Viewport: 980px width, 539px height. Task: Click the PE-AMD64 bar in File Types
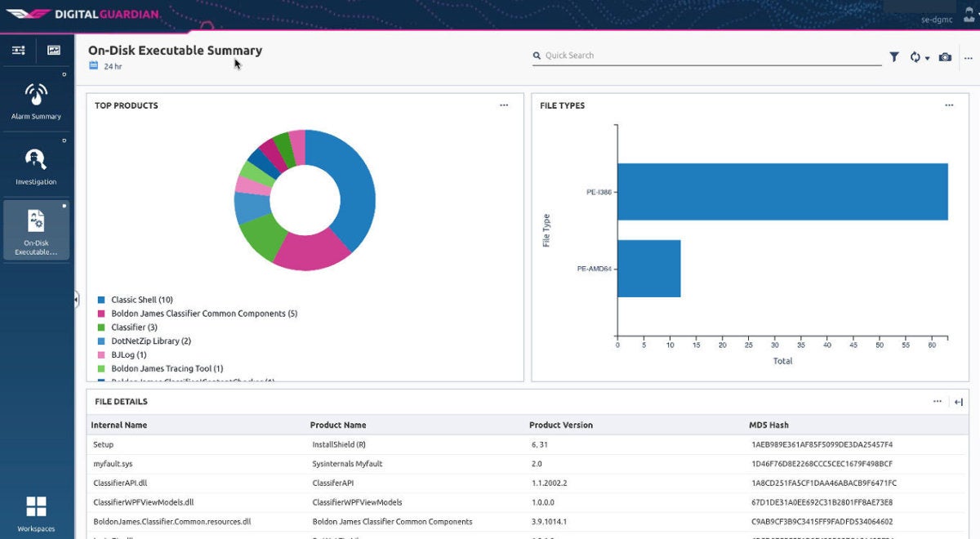tap(649, 269)
